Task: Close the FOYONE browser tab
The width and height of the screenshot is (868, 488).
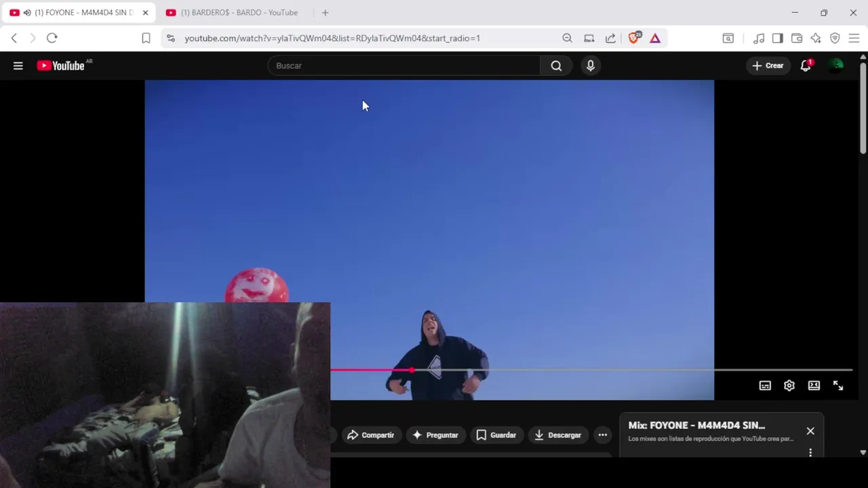Action: pyautogui.click(x=145, y=13)
